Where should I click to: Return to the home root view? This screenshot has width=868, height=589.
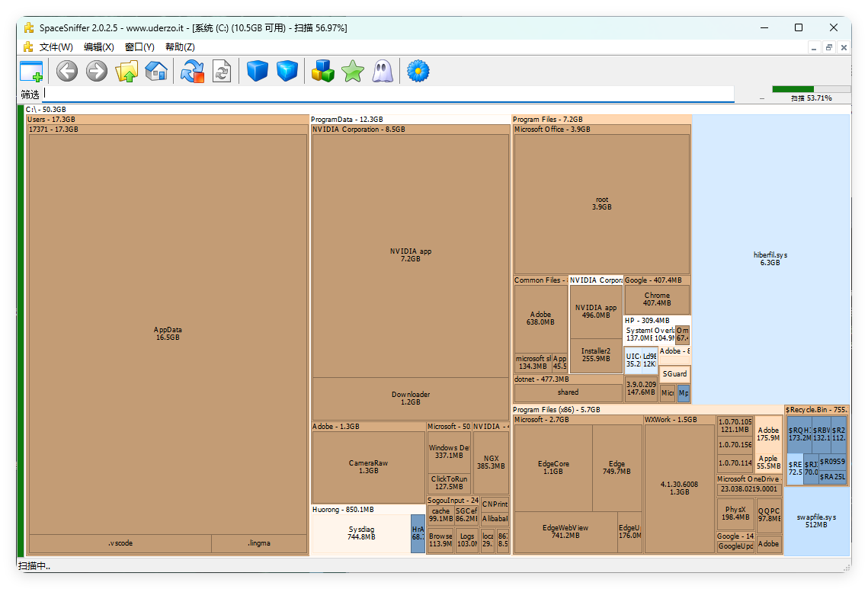pos(155,70)
